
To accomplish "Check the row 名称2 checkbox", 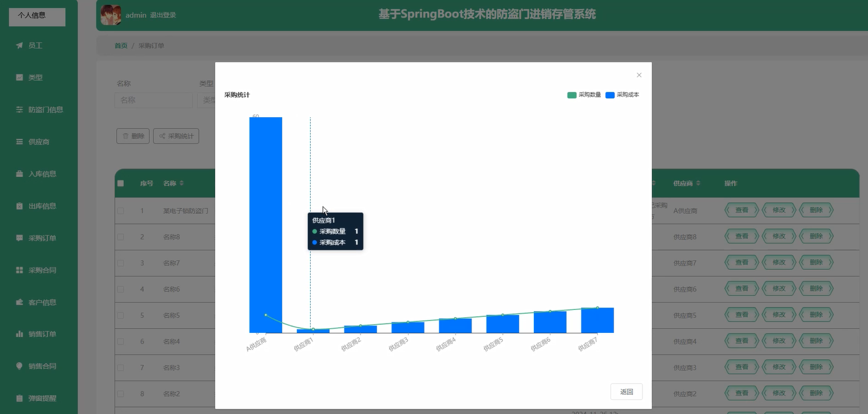I will pos(121,394).
